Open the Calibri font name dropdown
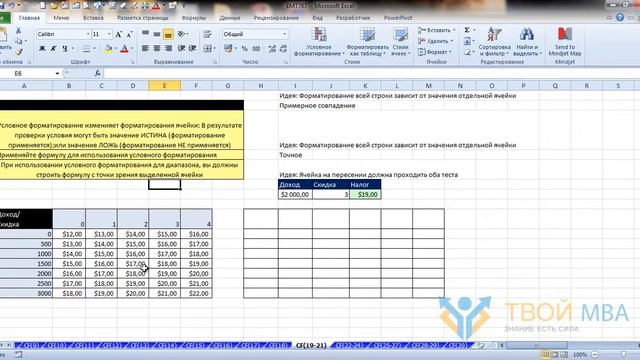The height and width of the screenshot is (360, 640). [x=87, y=34]
